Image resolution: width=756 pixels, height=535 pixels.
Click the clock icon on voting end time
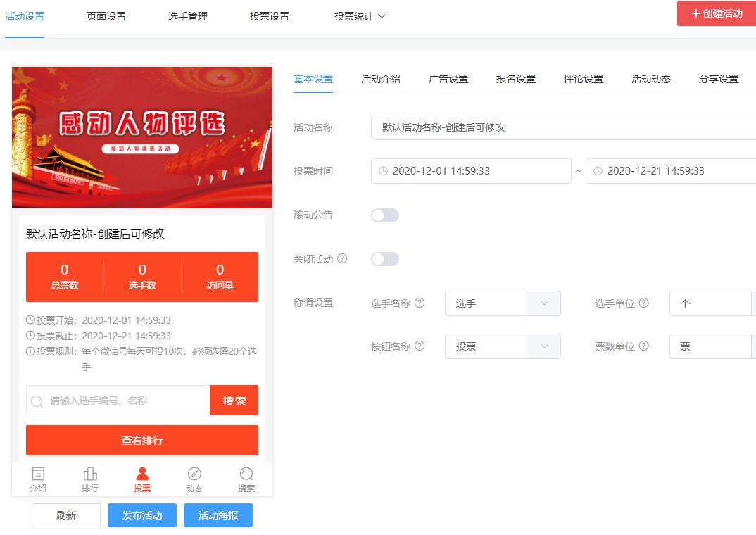click(x=598, y=171)
